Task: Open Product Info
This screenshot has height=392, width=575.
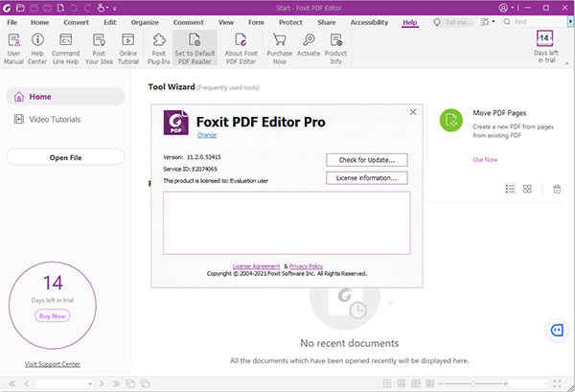Action: [x=335, y=48]
